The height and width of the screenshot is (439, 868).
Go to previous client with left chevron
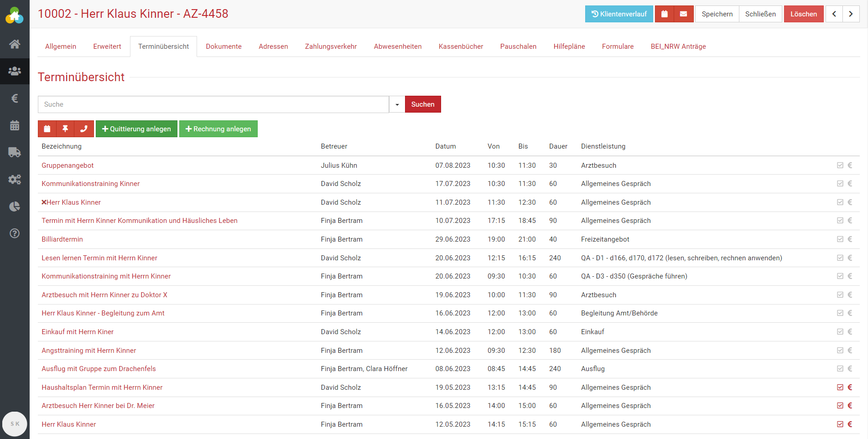click(x=834, y=14)
